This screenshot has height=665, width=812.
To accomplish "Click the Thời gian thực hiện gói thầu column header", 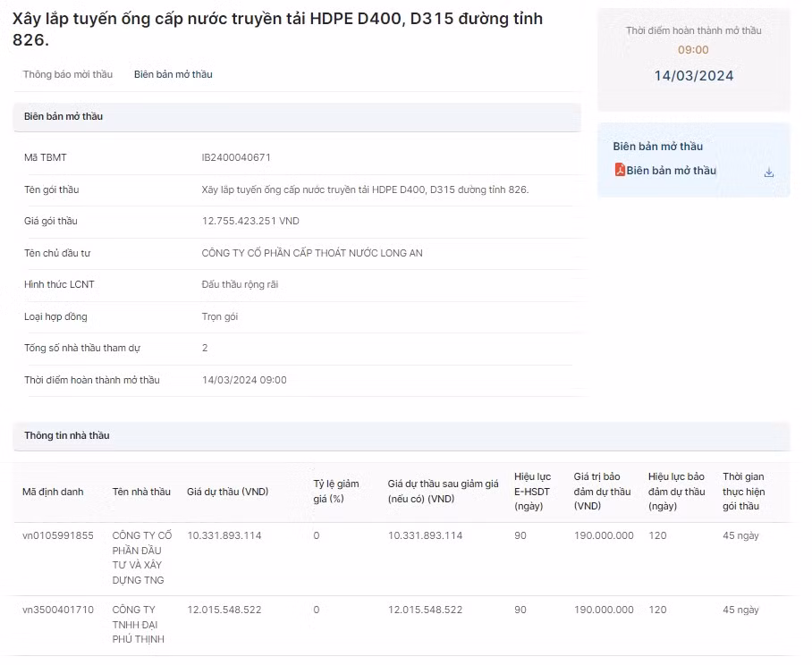I will coord(743,492).
